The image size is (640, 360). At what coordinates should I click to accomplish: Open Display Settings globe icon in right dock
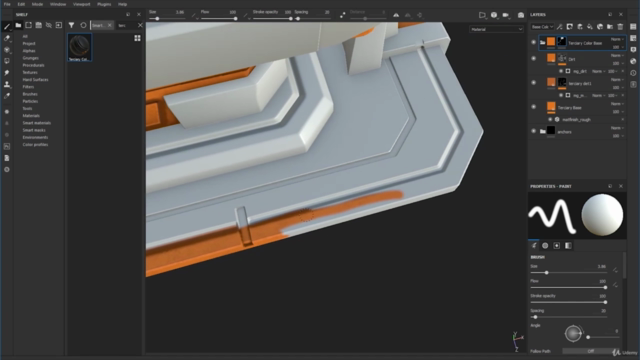pos(633,61)
